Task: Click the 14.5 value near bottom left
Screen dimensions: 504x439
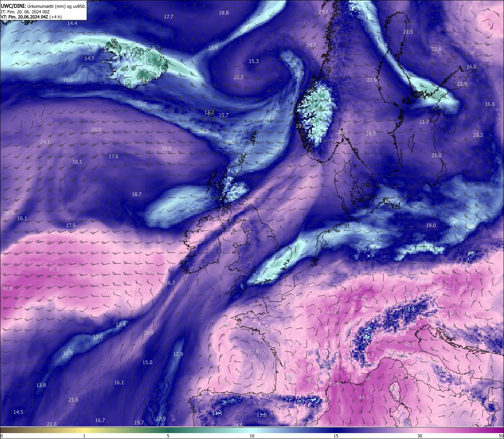Action: pos(18,412)
